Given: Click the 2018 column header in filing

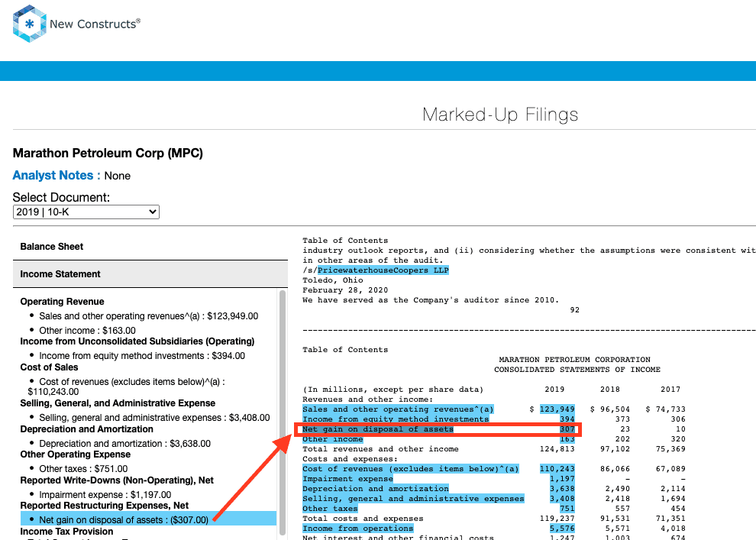Looking at the screenshot, I should click(x=610, y=390).
